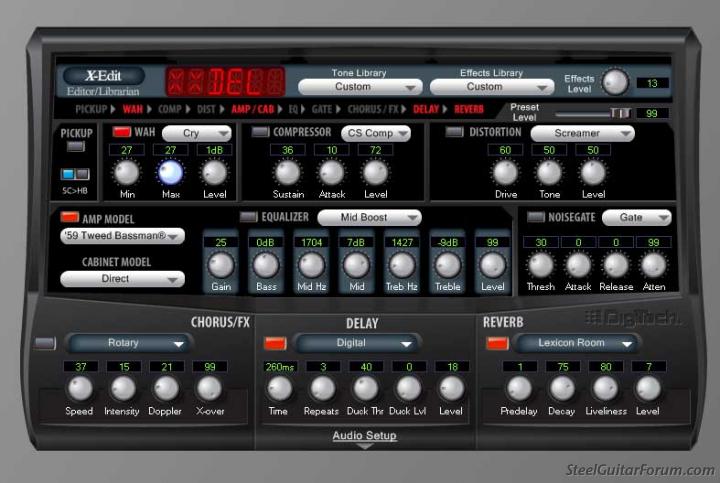The image size is (720, 483).
Task: Click the Delay Time knob
Action: pos(279,388)
